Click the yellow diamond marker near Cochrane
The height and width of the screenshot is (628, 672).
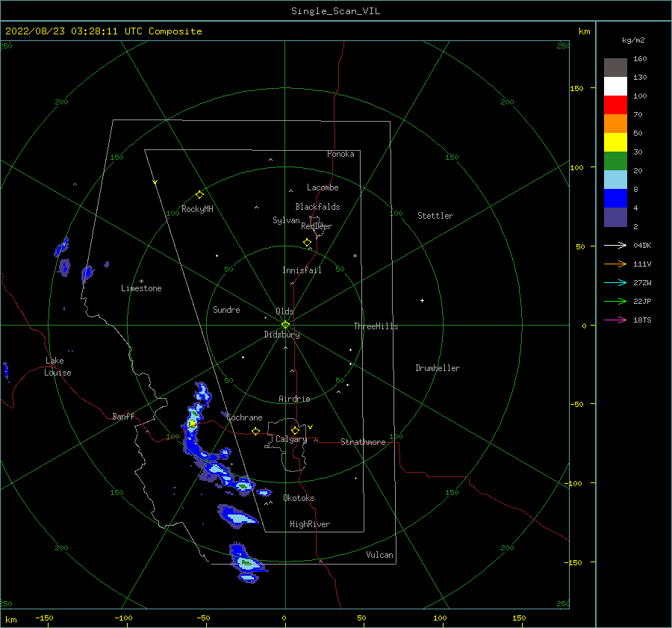(x=255, y=431)
